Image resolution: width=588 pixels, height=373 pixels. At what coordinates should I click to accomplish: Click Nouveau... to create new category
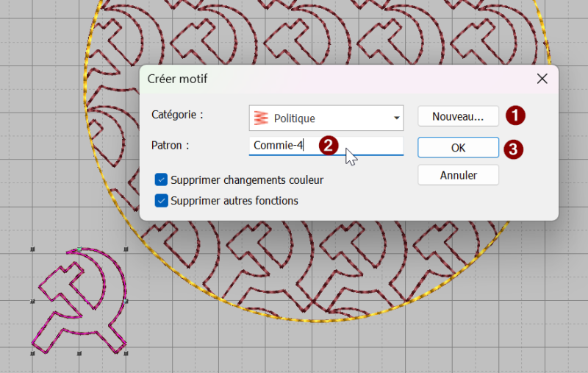point(458,116)
